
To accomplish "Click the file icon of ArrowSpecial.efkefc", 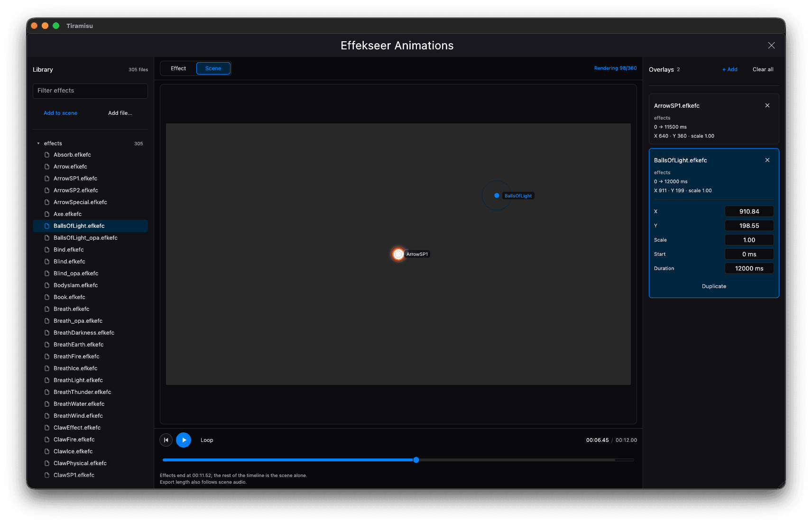I will tap(47, 202).
